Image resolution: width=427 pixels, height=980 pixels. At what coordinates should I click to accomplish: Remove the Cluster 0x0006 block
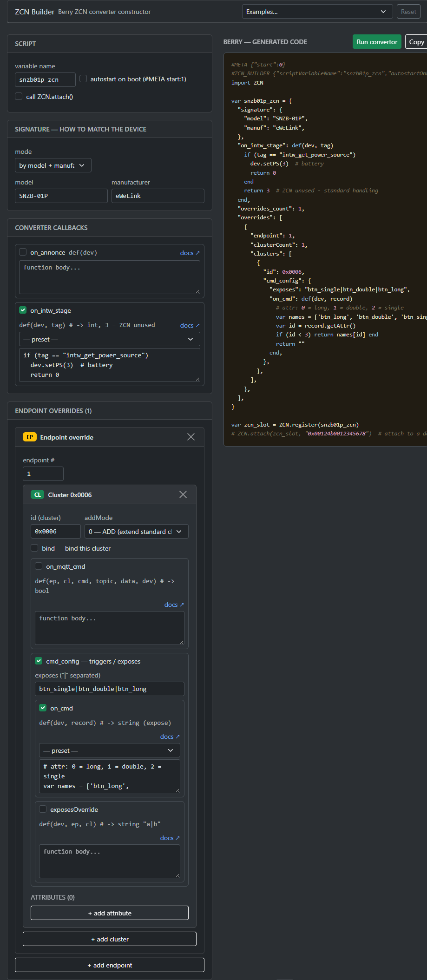click(183, 494)
